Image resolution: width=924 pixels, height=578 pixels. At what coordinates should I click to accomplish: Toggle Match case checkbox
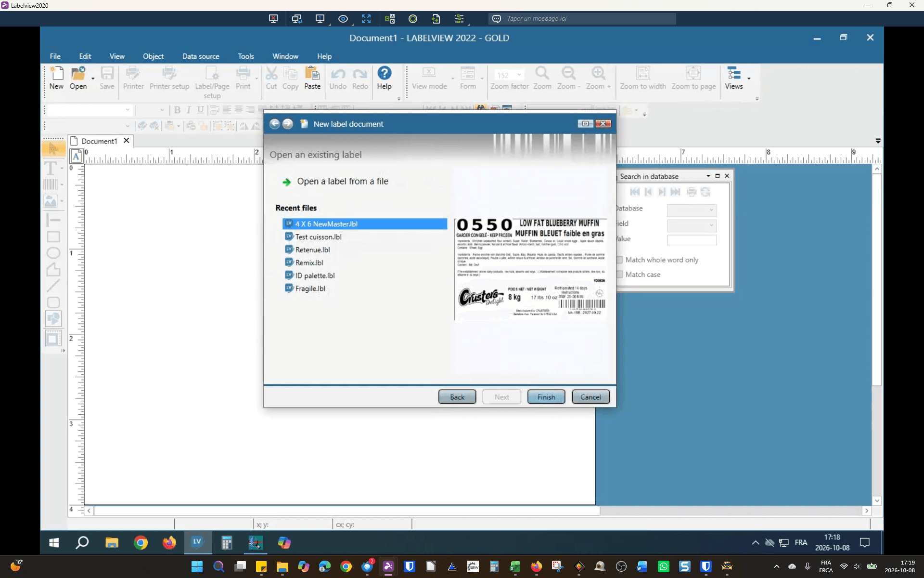(x=619, y=275)
